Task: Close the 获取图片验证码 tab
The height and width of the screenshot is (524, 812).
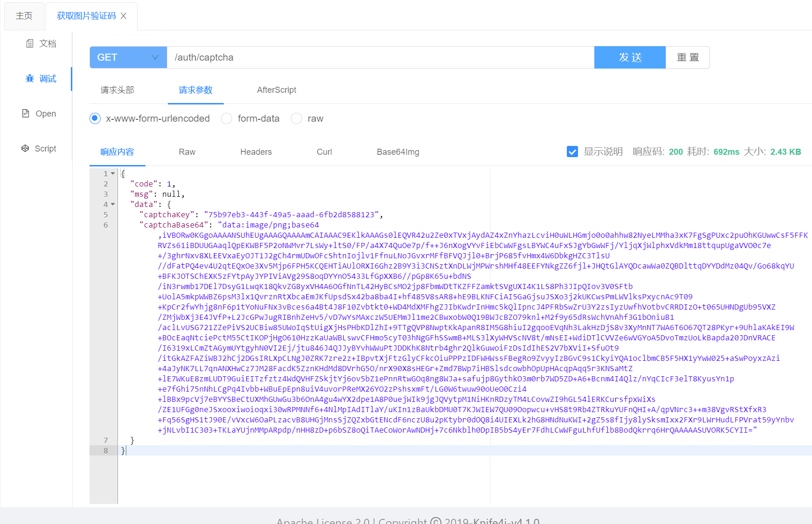Action: pos(124,16)
